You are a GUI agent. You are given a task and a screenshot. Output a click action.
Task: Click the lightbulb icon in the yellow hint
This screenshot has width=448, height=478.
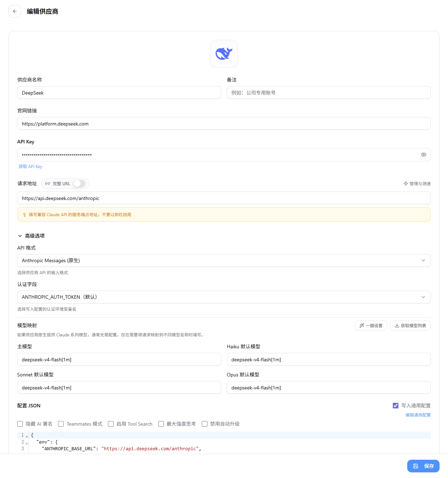[25, 215]
